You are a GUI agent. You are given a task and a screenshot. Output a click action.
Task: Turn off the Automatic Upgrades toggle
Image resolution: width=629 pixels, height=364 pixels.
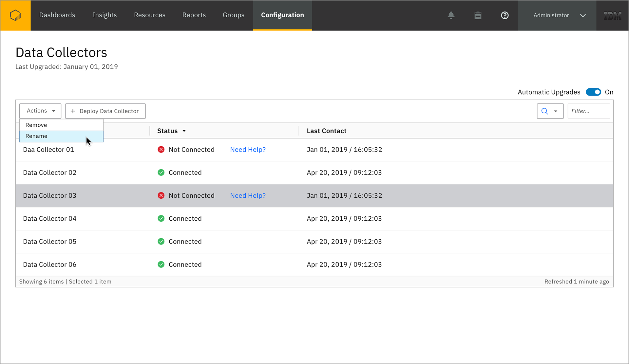(593, 92)
